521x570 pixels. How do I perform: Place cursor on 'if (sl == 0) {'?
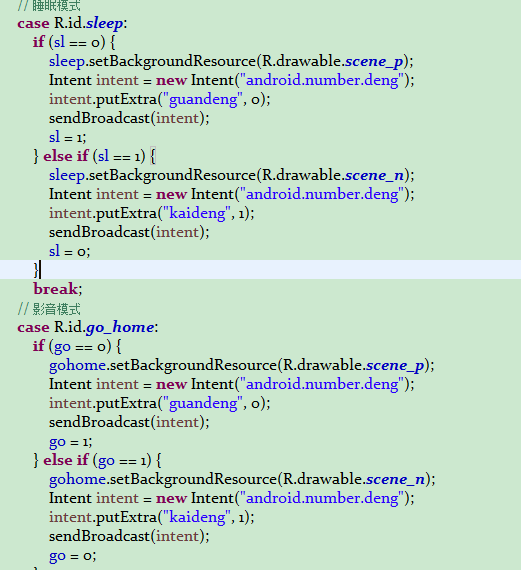74,43
